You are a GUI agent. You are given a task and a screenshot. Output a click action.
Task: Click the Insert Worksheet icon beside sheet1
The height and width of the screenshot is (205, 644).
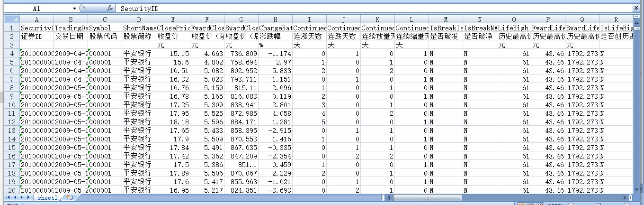coord(70,197)
